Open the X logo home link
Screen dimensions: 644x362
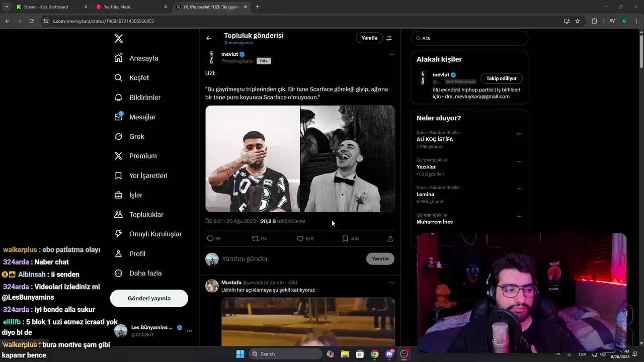[x=119, y=39]
